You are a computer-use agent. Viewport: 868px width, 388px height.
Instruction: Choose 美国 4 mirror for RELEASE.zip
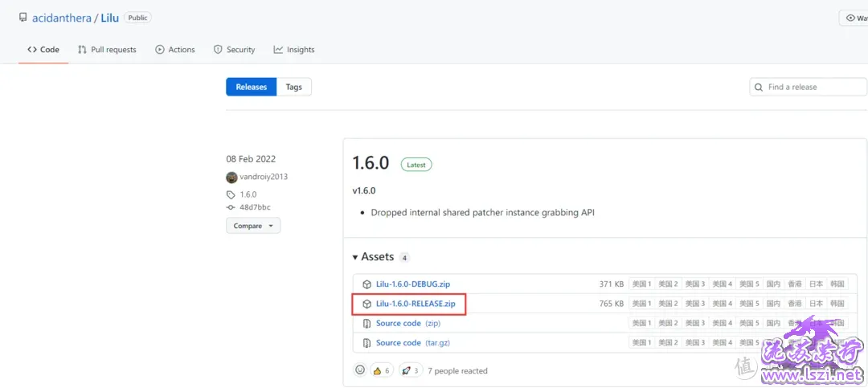(x=723, y=304)
